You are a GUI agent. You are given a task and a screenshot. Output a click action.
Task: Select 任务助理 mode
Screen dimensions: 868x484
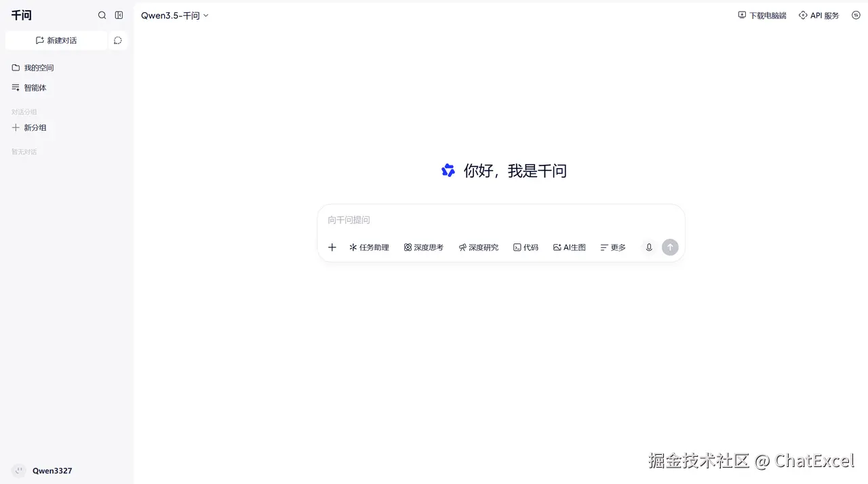(369, 247)
